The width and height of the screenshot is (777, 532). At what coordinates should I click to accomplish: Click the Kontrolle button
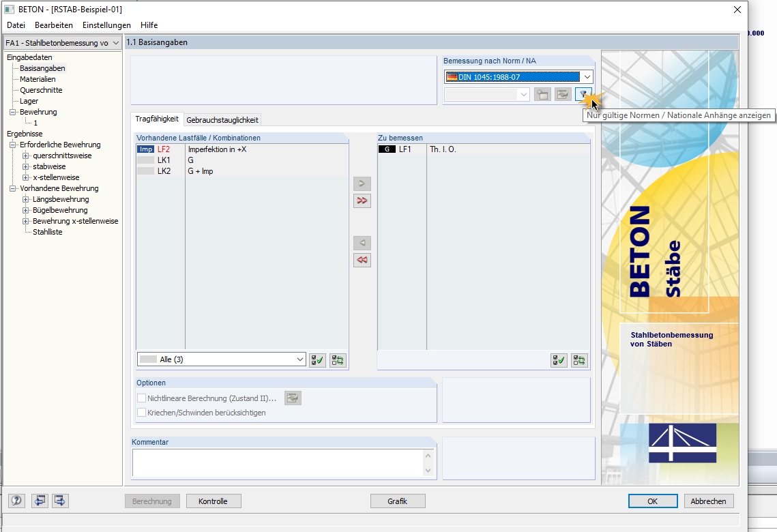213,501
